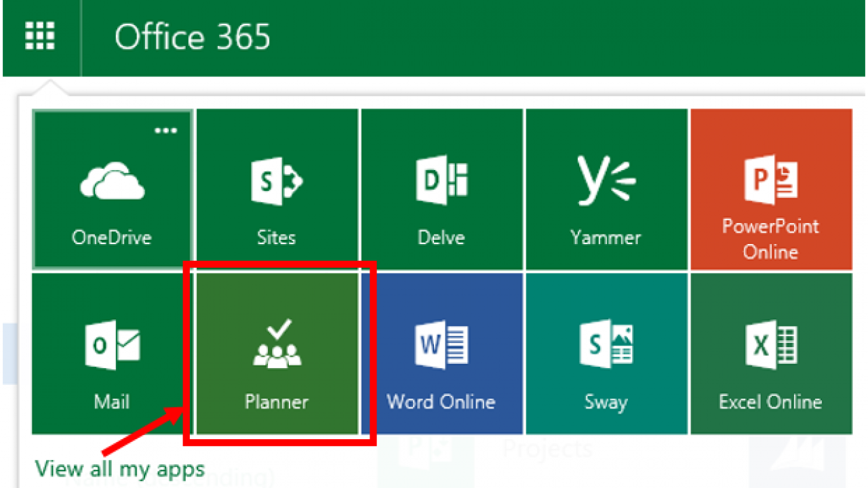
Task: Click the View all my apps link
Action: (x=119, y=468)
